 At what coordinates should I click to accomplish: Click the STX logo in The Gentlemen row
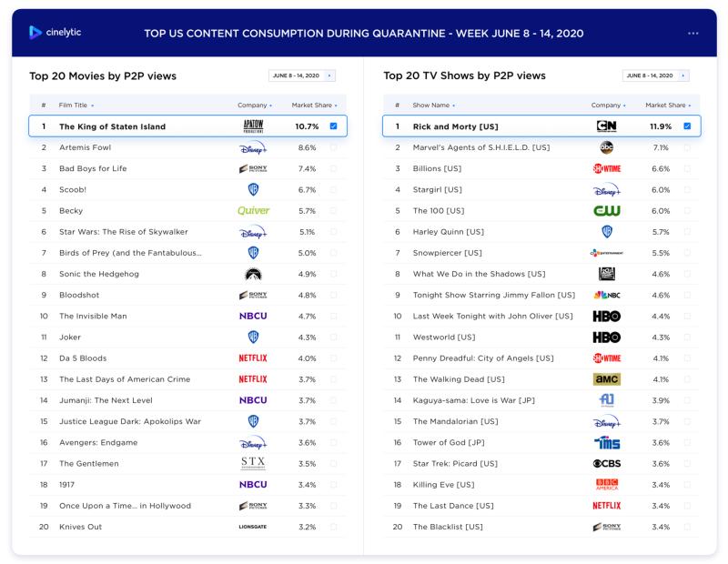[x=253, y=463]
